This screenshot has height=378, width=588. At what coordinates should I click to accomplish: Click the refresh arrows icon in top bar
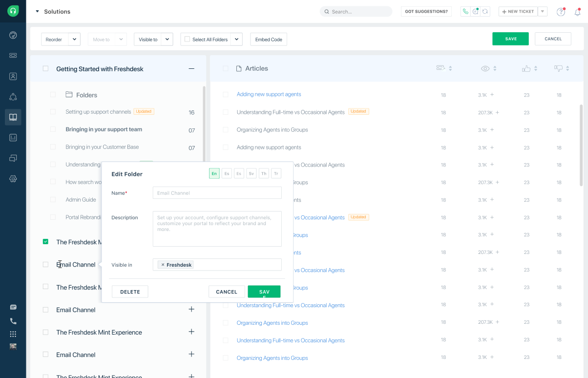point(485,11)
